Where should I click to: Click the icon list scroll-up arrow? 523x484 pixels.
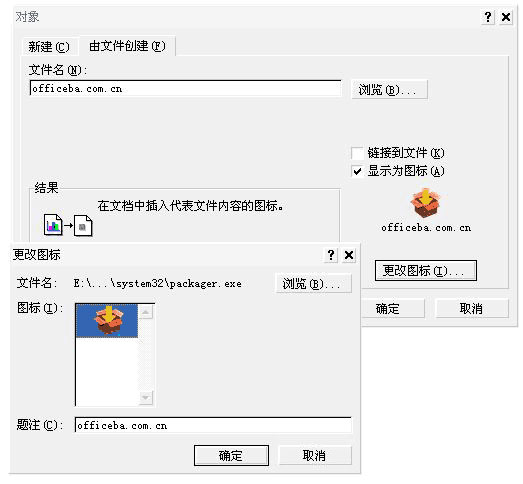coord(146,312)
